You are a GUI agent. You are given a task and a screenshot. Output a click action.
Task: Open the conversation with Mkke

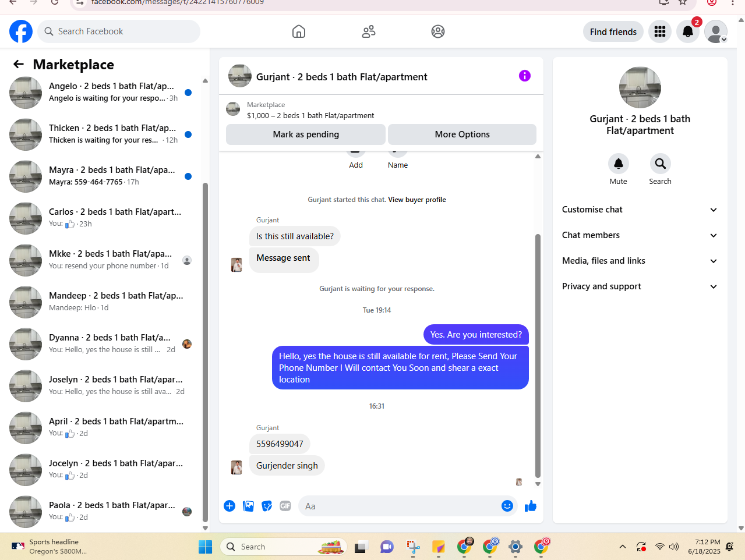pos(101,260)
